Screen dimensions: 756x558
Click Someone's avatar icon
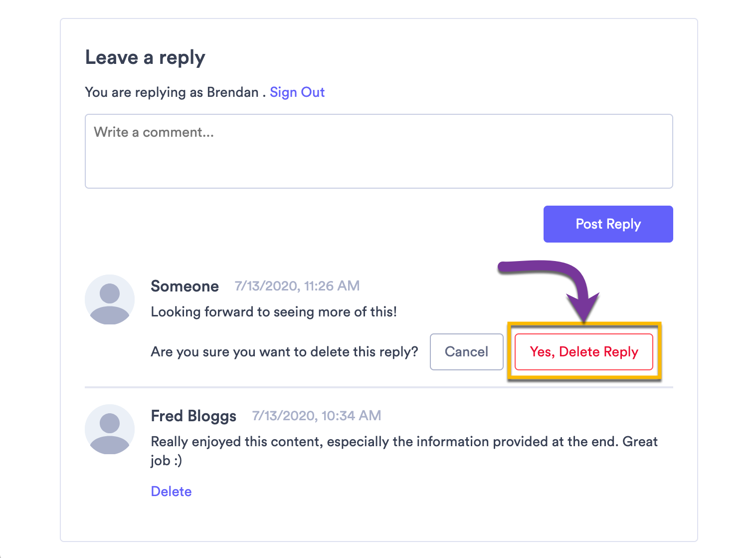click(x=110, y=299)
